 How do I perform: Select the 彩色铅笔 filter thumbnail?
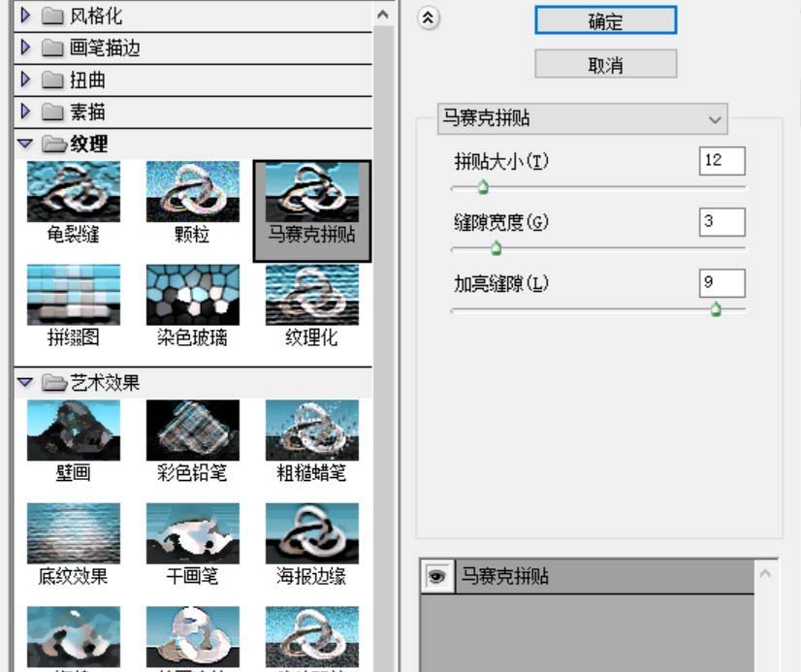point(193,431)
